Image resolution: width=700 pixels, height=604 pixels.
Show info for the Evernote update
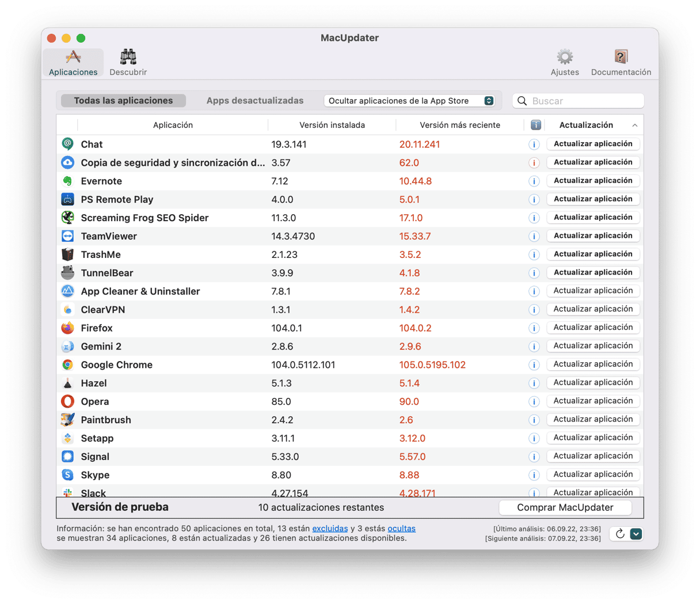[534, 181]
